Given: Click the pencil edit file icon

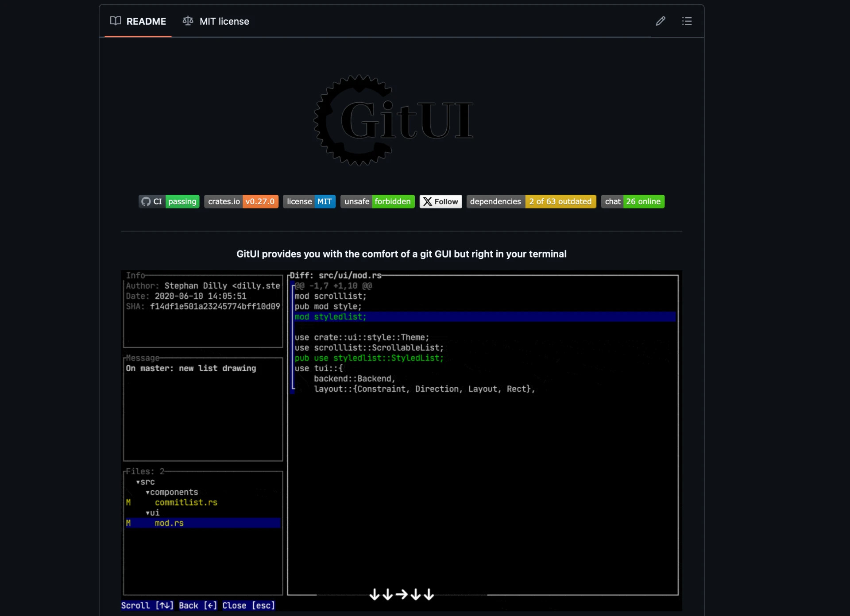Looking at the screenshot, I should pyautogui.click(x=661, y=21).
